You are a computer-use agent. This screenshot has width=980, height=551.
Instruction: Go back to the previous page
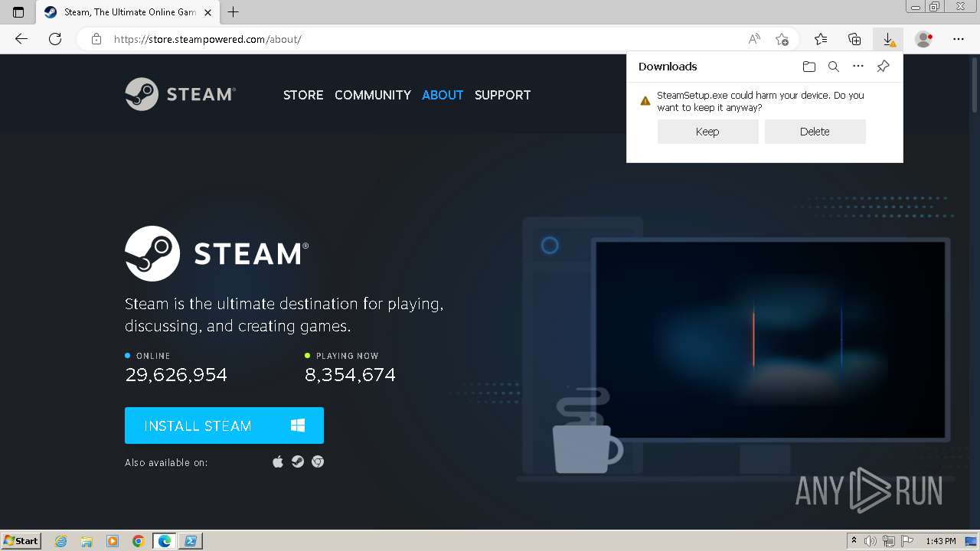point(21,39)
